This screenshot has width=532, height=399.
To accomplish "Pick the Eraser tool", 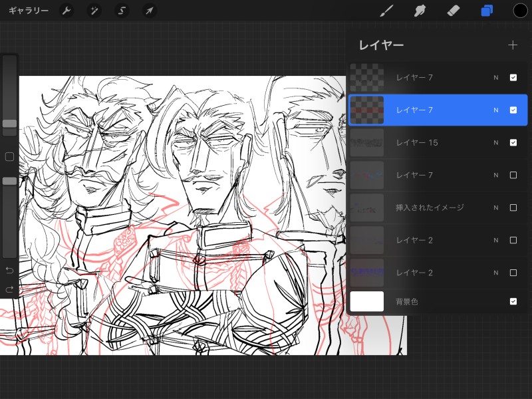I will pyautogui.click(x=453, y=11).
